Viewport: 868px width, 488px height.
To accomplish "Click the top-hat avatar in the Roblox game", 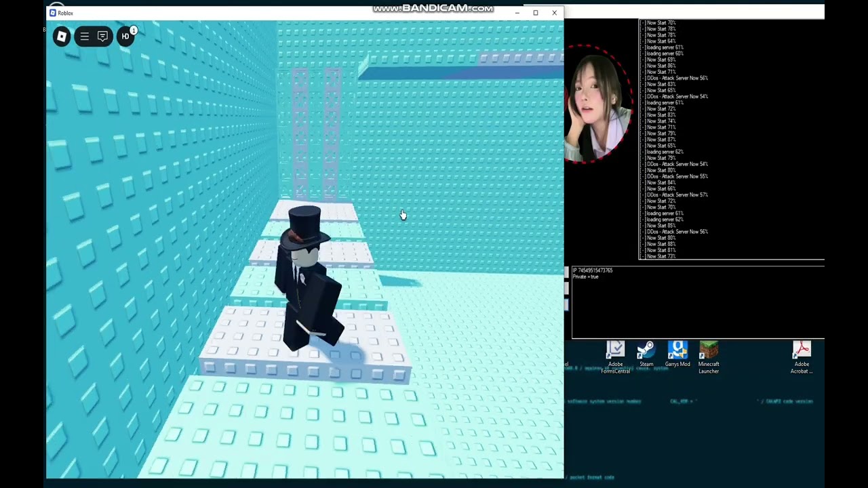I will pyautogui.click(x=309, y=278).
